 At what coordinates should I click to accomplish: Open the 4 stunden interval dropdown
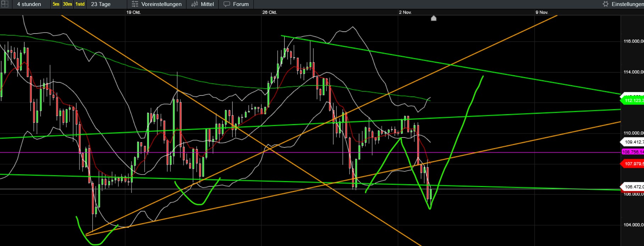click(29, 4)
